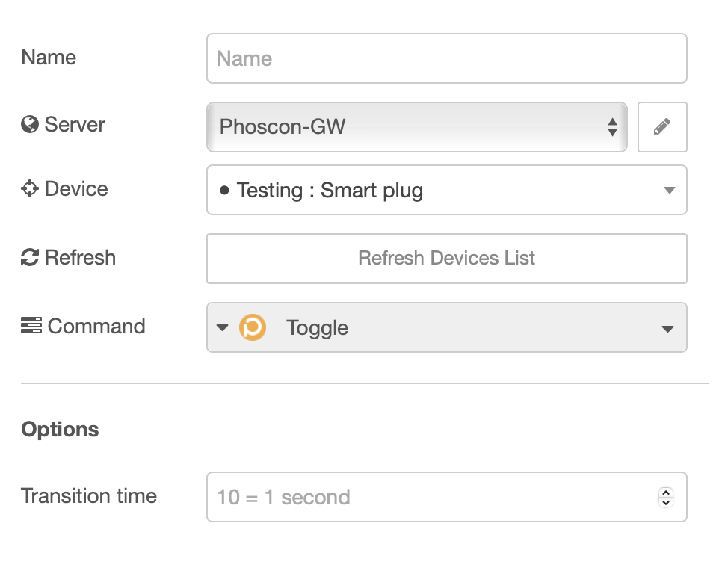Open the Phoscon-GW server dropdown

[404, 127]
